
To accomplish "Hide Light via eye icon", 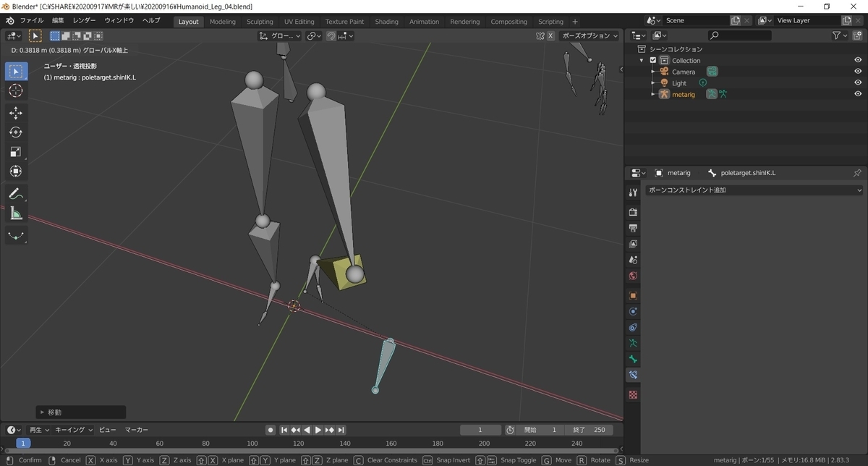I will (858, 82).
